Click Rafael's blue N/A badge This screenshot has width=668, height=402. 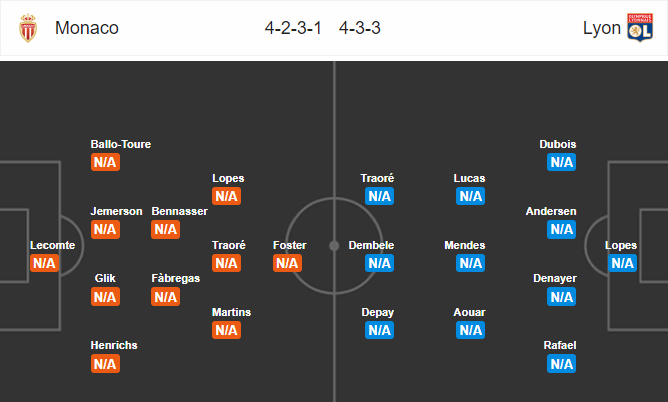point(561,364)
